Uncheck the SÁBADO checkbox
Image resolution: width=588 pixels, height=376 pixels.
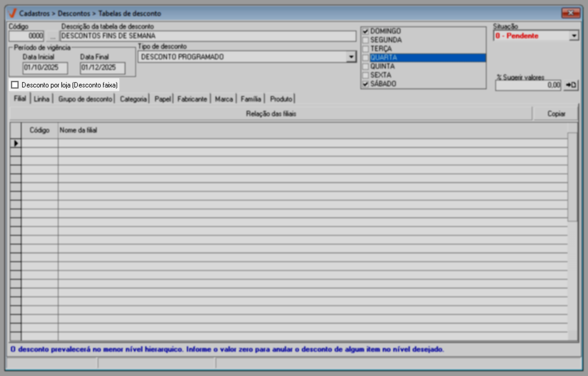(x=366, y=84)
